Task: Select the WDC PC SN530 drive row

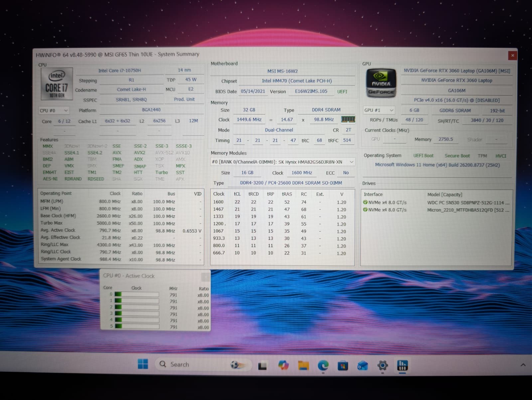Action: [x=436, y=203]
